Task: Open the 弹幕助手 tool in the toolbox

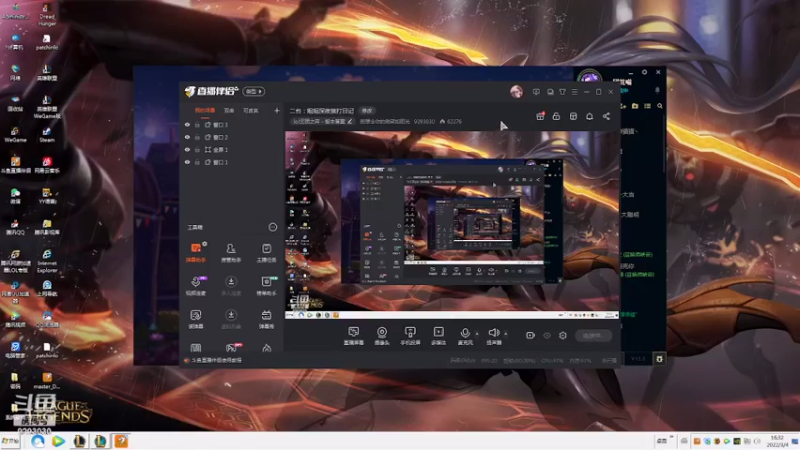Action: point(196,252)
